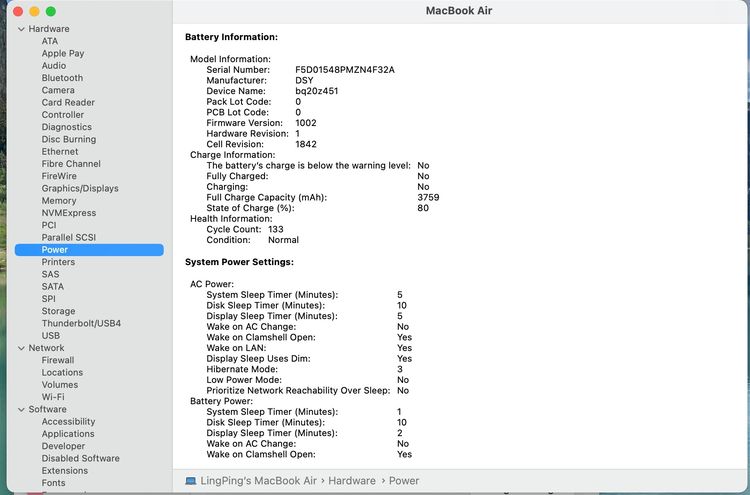Select Memory under Hardware

[59, 201]
